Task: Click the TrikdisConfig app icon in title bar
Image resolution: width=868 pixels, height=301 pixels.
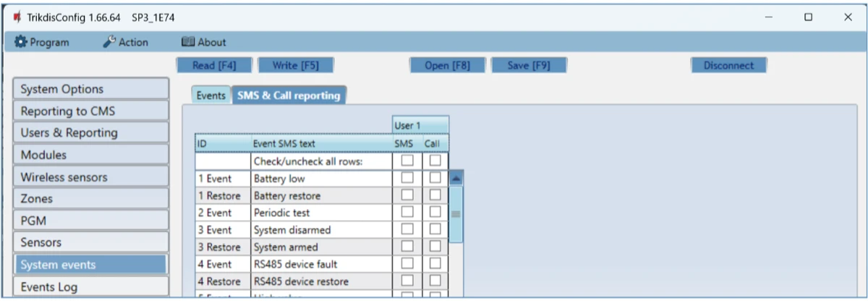Action: [17, 17]
